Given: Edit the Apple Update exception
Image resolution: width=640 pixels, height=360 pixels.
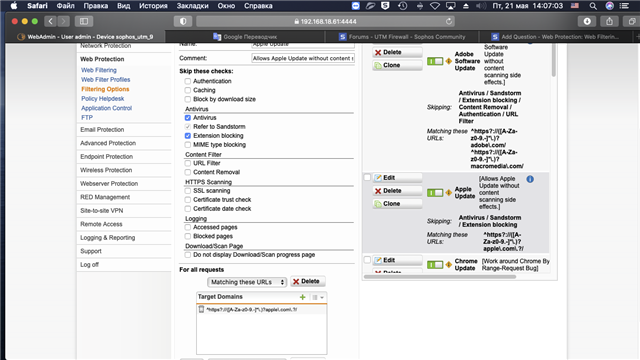Looking at the screenshot, I should click(x=397, y=178).
